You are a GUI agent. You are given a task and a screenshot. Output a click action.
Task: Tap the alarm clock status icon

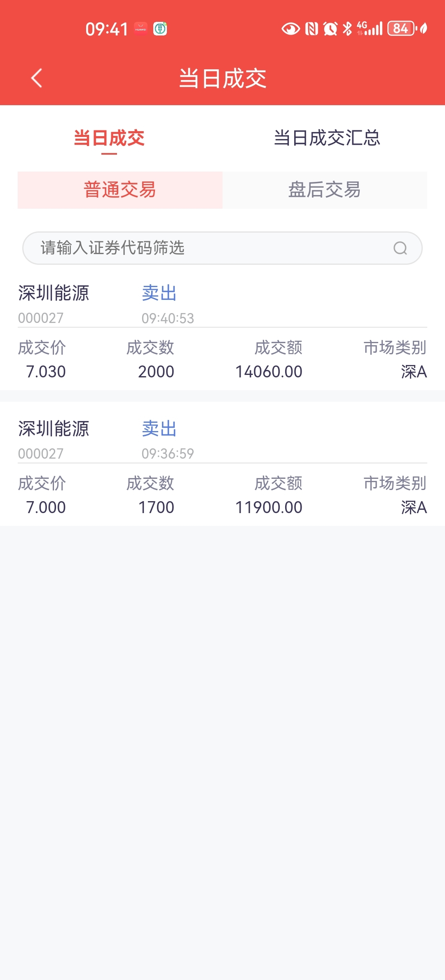tap(330, 29)
